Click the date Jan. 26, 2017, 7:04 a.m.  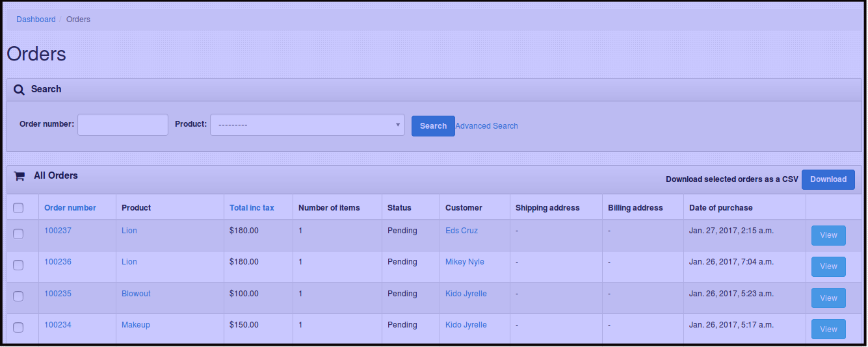coord(731,262)
